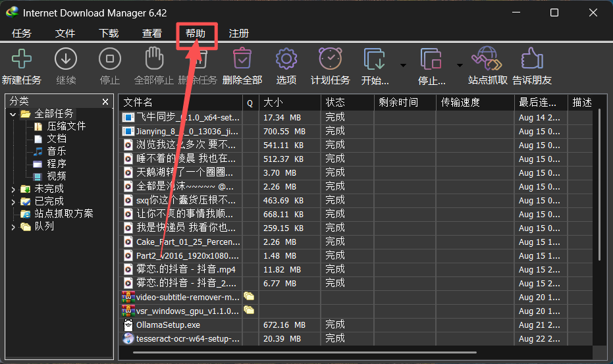Click the Q column header
This screenshot has width=613, height=364.
(250, 103)
